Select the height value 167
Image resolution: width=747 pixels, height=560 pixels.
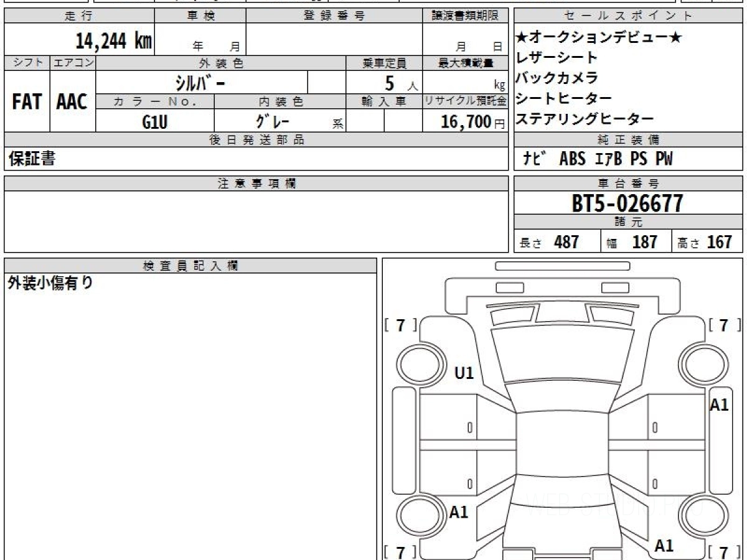[x=720, y=242]
